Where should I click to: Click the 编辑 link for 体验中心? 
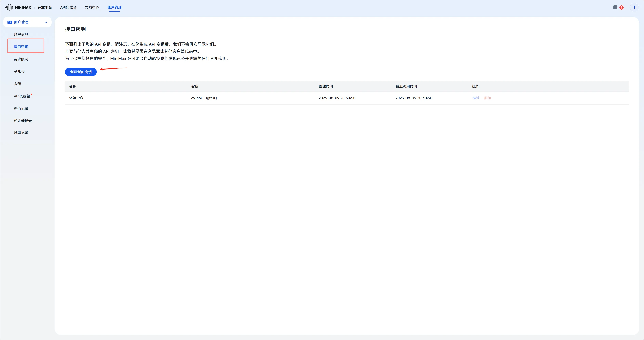coord(476,98)
